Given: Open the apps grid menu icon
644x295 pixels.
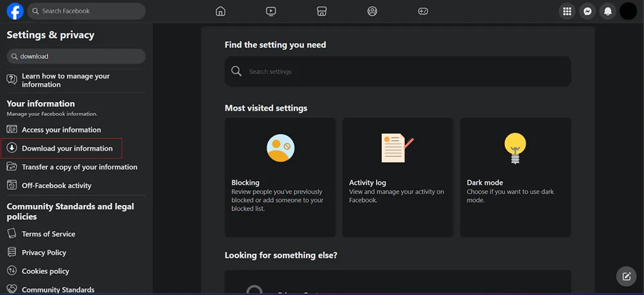Looking at the screenshot, I should (567, 11).
